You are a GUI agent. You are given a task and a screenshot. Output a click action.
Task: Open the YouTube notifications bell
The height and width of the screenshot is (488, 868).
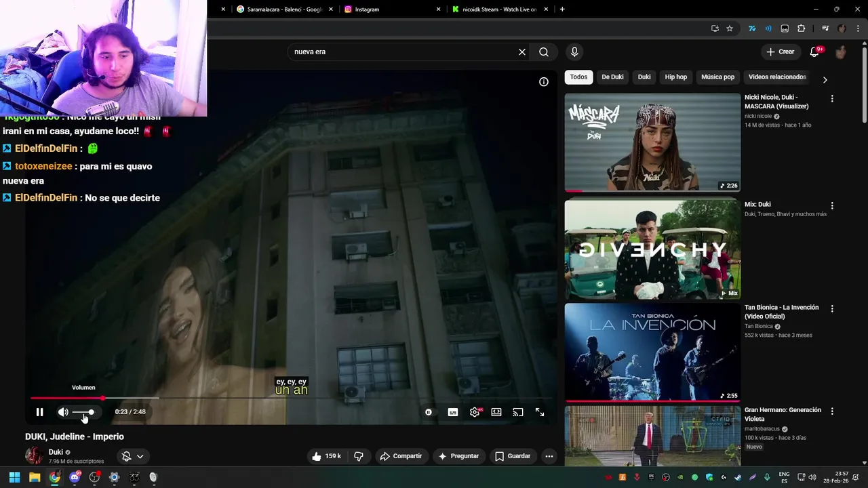[x=815, y=52]
